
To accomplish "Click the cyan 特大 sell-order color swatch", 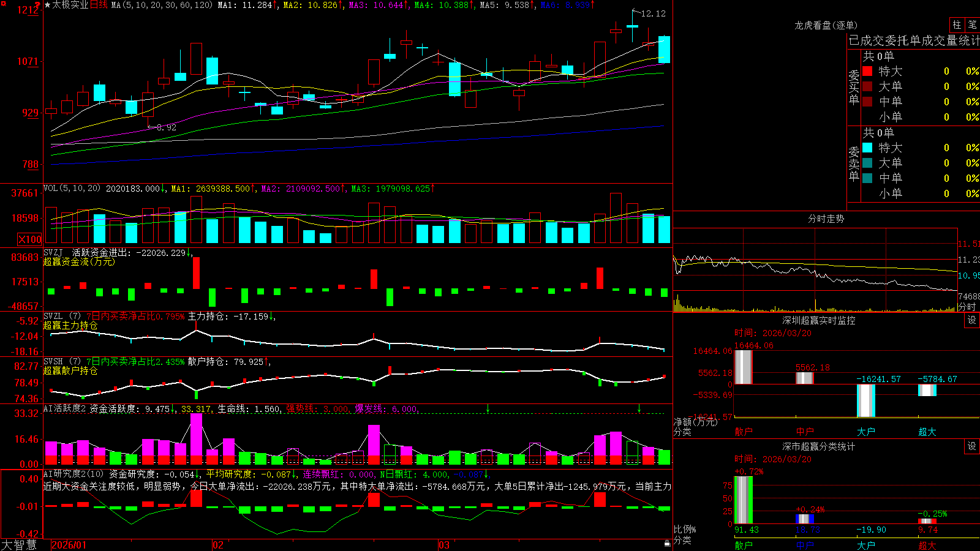I will 867,148.
